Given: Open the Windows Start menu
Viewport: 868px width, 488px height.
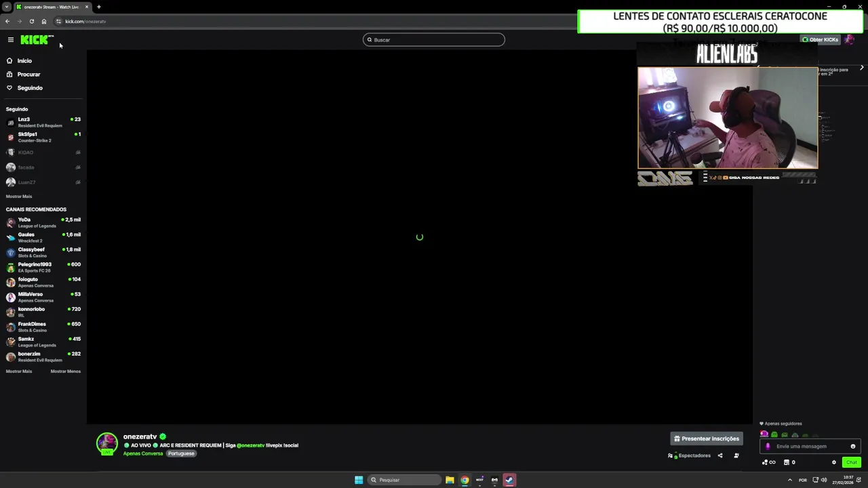Looking at the screenshot, I should pyautogui.click(x=359, y=480).
